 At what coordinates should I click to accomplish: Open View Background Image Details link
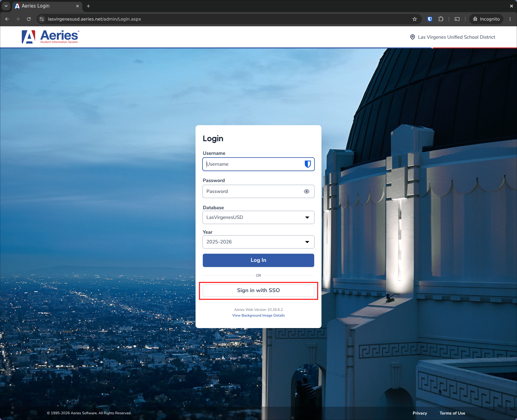258,315
